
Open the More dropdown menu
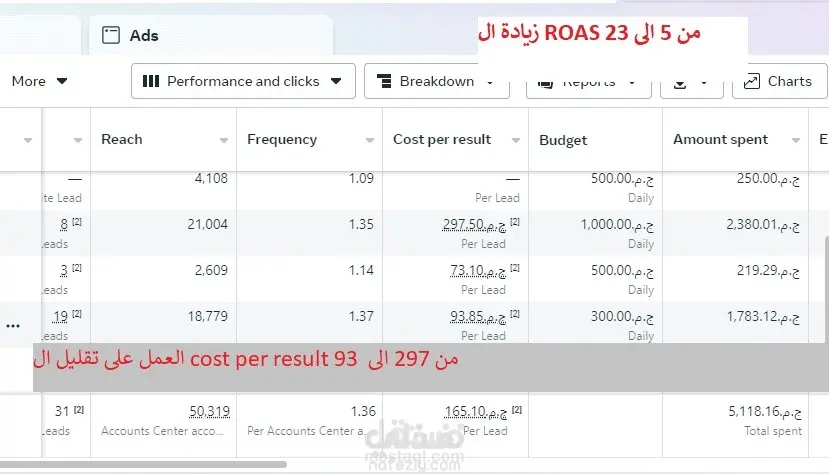[x=39, y=81]
